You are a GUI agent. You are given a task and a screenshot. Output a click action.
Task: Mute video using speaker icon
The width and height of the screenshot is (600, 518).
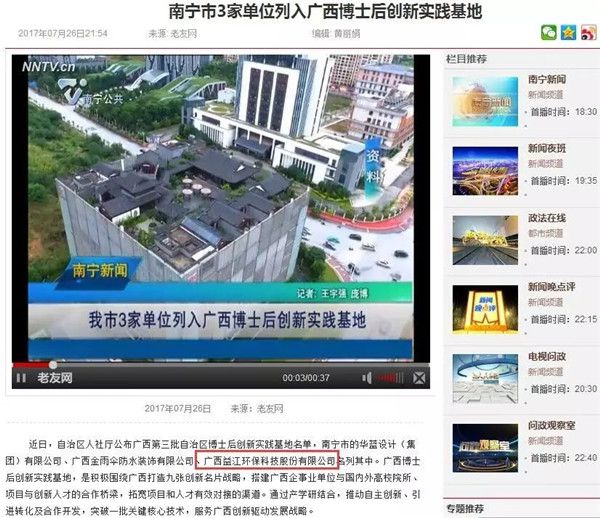(x=369, y=378)
